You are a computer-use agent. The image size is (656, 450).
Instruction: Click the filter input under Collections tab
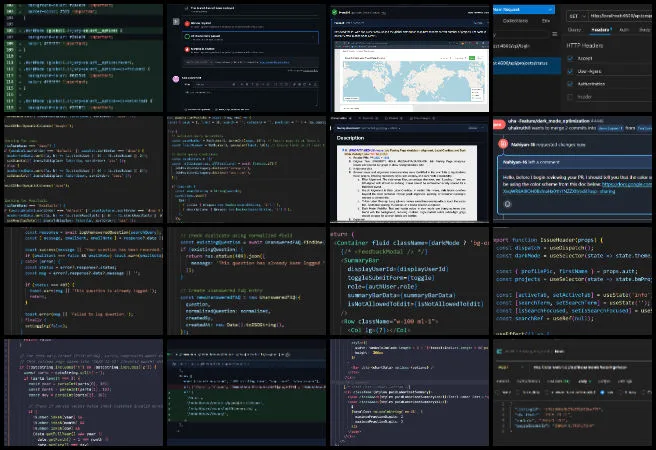point(520,34)
